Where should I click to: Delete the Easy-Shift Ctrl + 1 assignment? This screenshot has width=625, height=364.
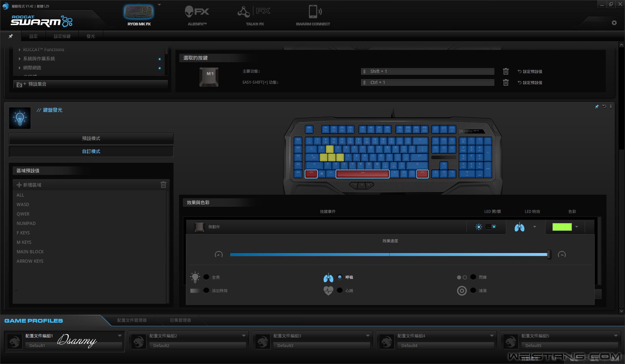[506, 82]
